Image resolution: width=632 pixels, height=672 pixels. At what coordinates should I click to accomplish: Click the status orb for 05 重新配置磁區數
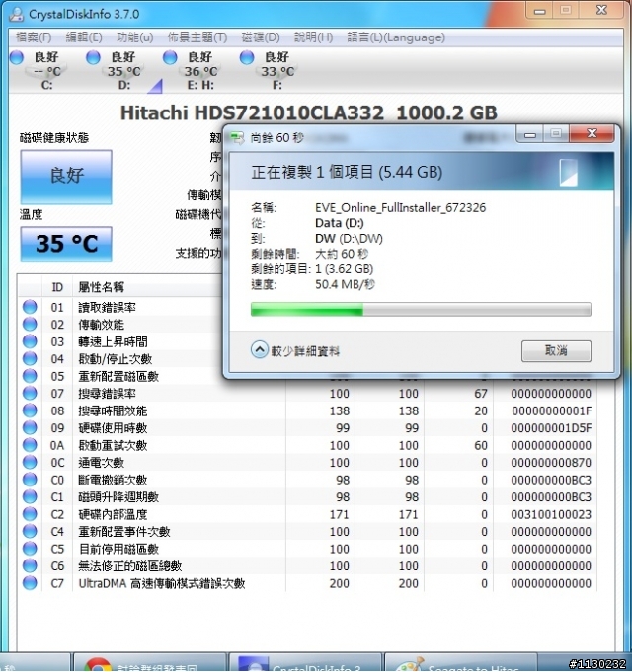point(30,376)
